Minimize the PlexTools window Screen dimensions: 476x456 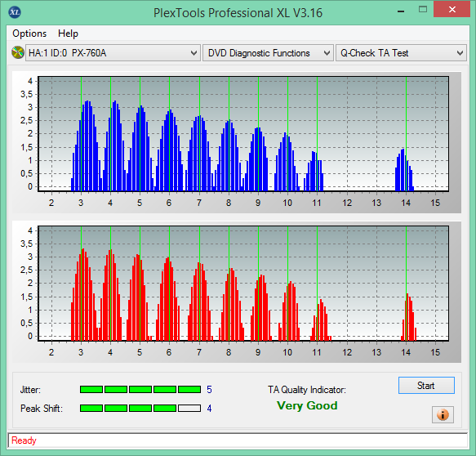[x=401, y=11]
